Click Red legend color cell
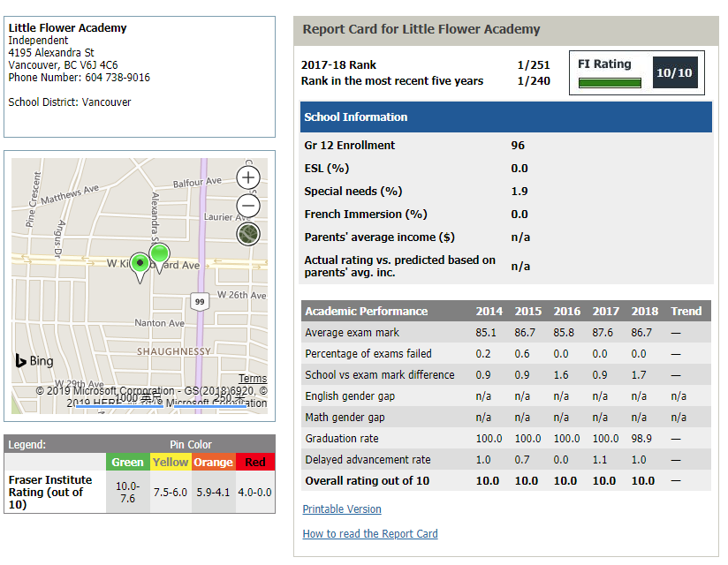This screenshot has height=565, width=728. click(255, 462)
